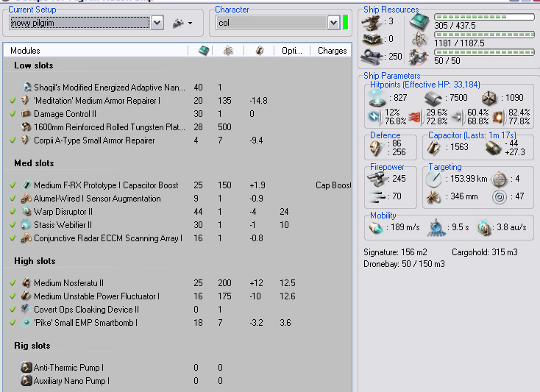Click Covert Ops Cloaking Device II icon
This screenshot has width=540, height=392.
26,309
